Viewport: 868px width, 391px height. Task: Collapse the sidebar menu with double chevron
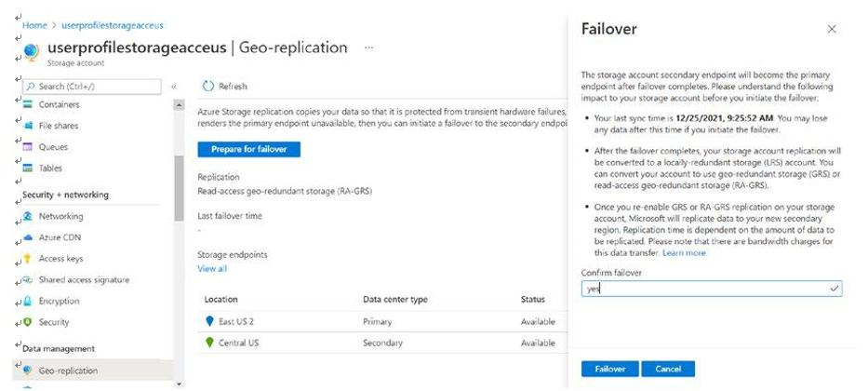[174, 87]
